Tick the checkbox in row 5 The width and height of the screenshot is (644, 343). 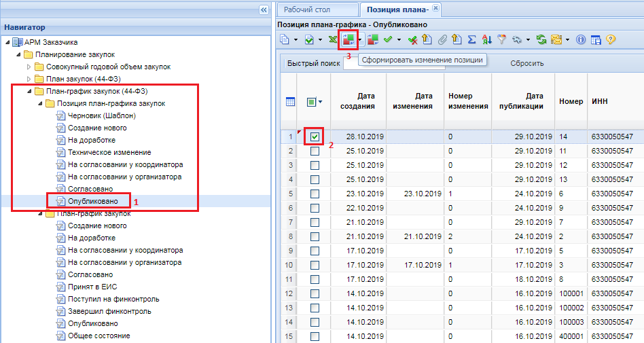(x=314, y=194)
